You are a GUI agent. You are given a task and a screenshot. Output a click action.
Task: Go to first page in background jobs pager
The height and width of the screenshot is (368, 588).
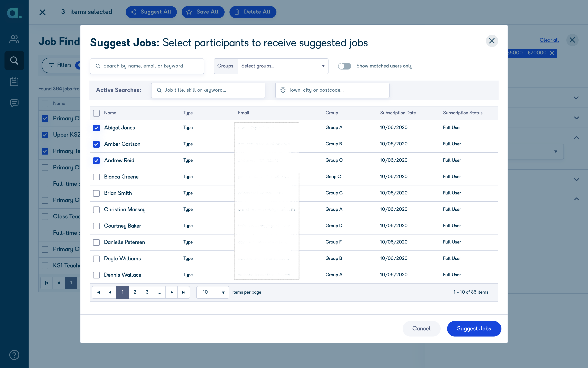pyautogui.click(x=47, y=283)
